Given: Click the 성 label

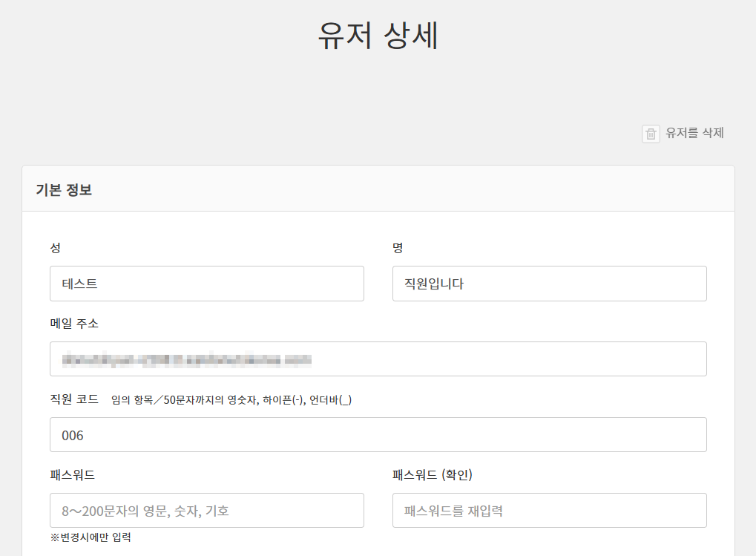Looking at the screenshot, I should (56, 248).
